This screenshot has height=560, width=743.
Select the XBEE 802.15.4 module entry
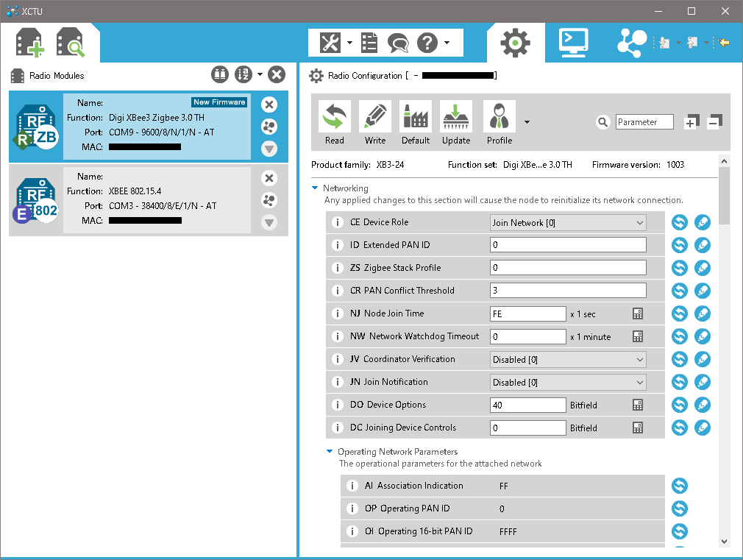[149, 199]
